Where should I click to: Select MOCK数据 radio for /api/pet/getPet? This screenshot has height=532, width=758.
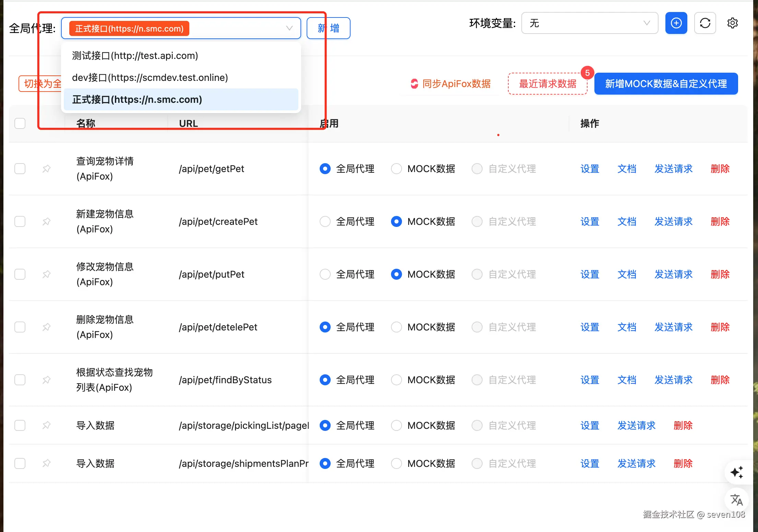396,169
